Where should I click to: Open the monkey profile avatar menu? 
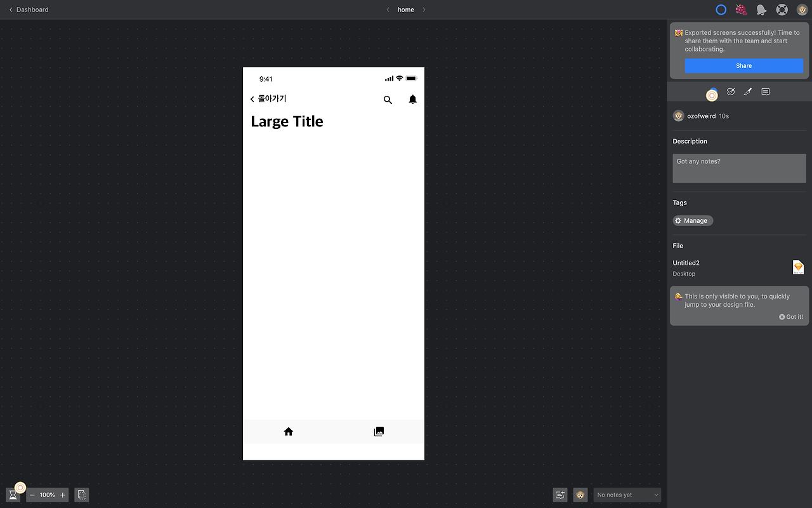[x=802, y=10]
